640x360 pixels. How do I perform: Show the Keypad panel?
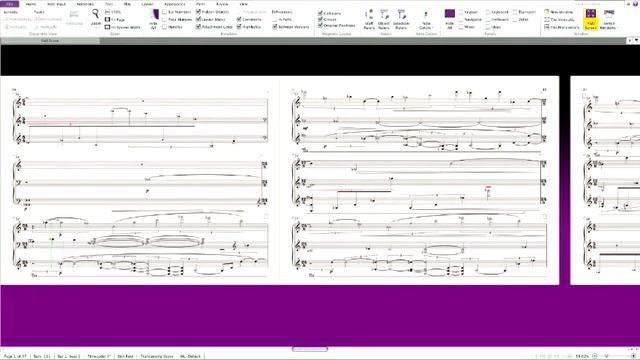coord(468,12)
